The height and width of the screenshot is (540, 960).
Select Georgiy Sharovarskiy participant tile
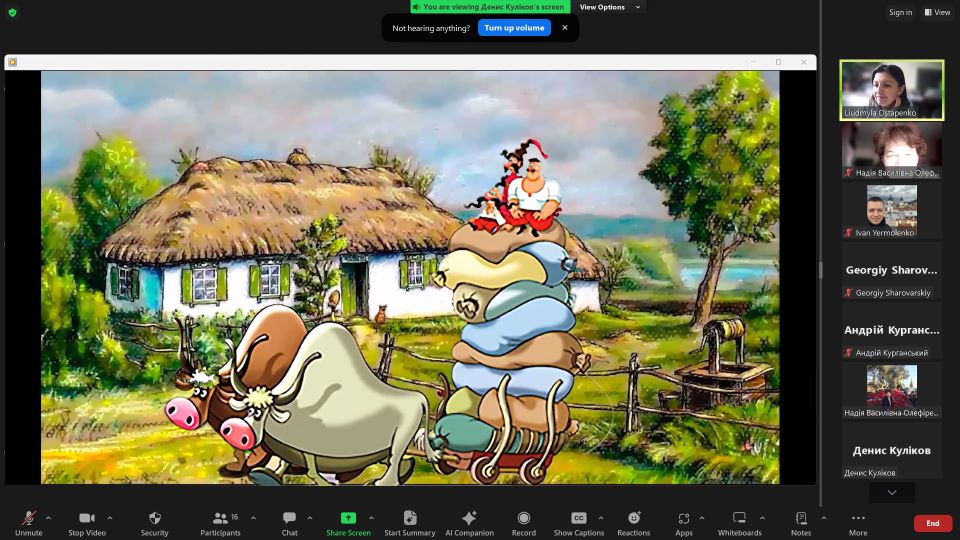click(892, 271)
